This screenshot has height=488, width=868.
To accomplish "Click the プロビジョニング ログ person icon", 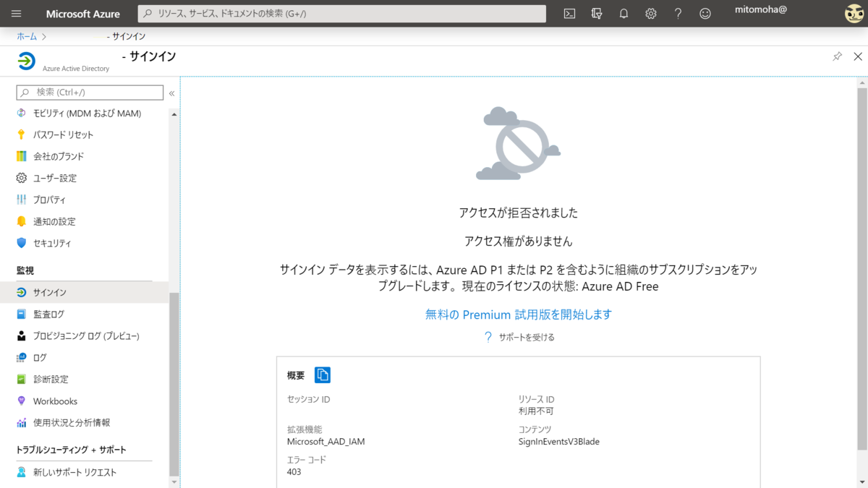I will [x=22, y=335].
